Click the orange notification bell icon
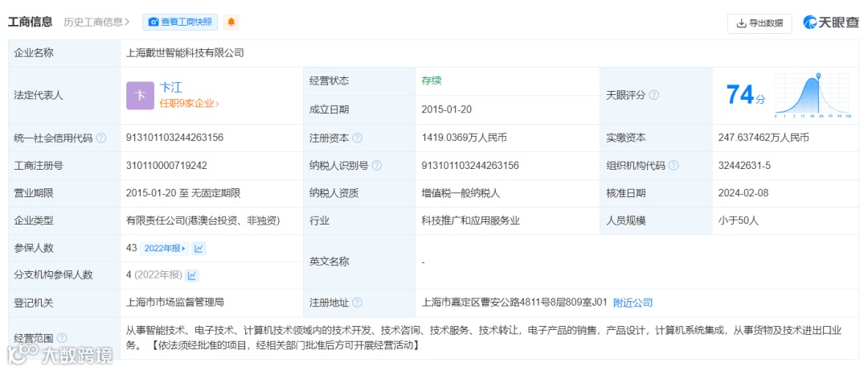This screenshot has width=868, height=371. [231, 23]
